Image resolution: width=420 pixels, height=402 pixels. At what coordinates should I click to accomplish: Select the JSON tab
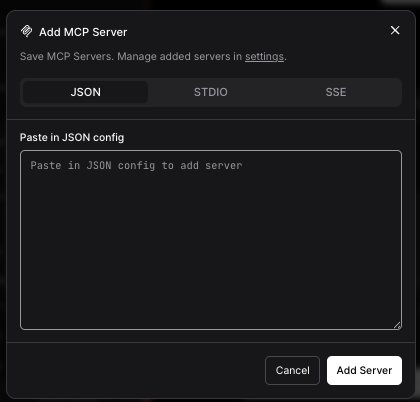[85, 92]
